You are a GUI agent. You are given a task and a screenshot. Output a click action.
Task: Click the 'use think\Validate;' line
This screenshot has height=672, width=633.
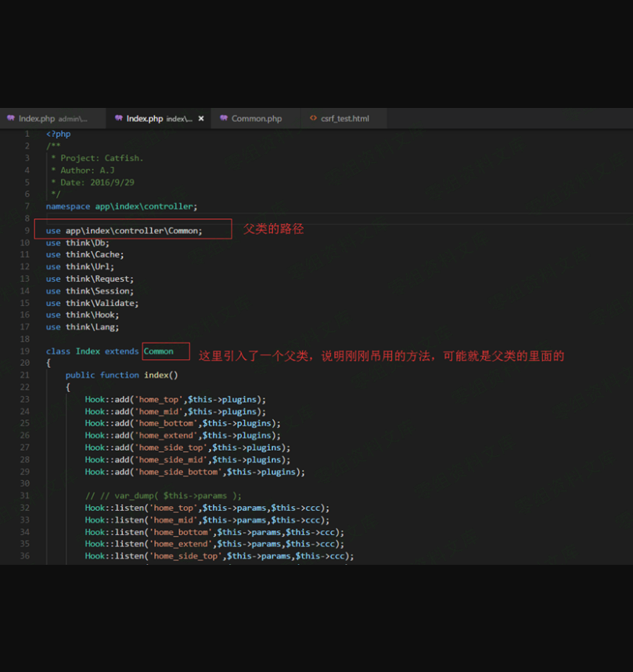click(92, 303)
